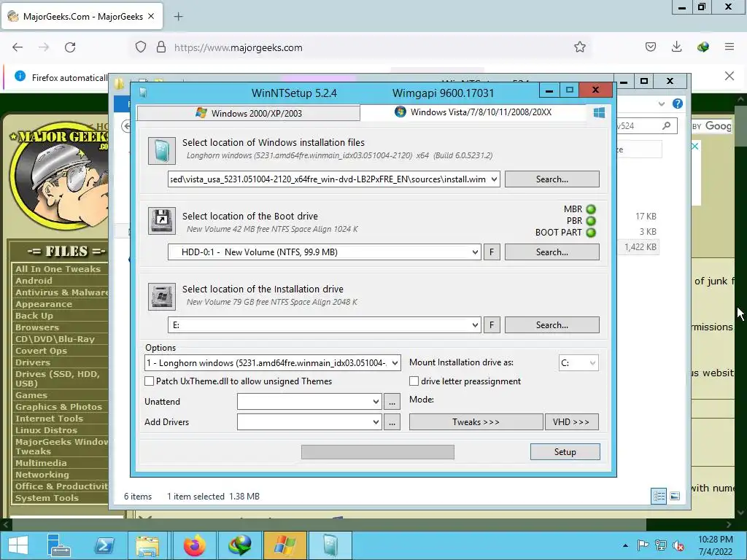Select Windows Vista/7/8/10/11/2008/20XX tab
This screenshot has width=747, height=560.
point(473,112)
